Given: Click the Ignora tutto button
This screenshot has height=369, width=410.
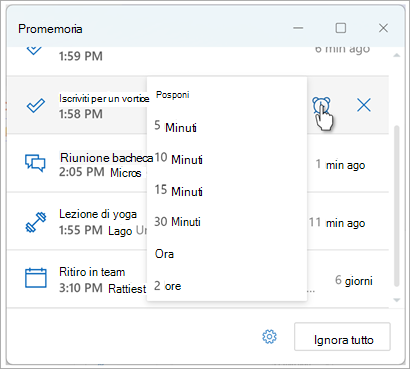Looking at the screenshot, I should point(342,337).
